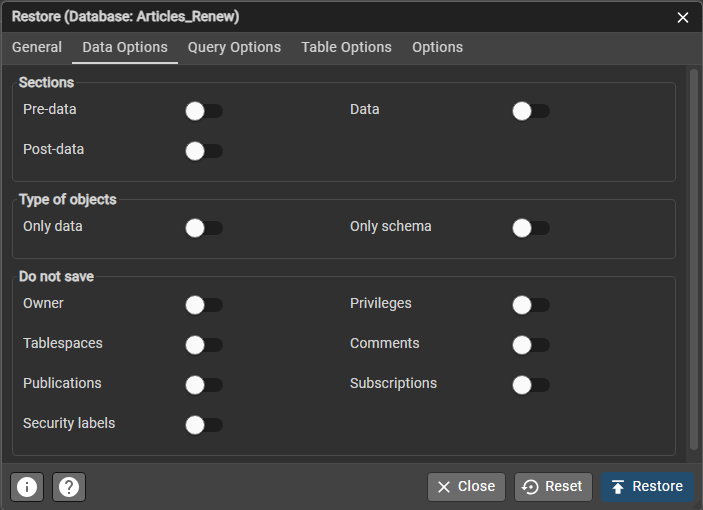The width and height of the screenshot is (703, 510).
Task: Enable the Owner do-not-save toggle
Action: coord(204,305)
